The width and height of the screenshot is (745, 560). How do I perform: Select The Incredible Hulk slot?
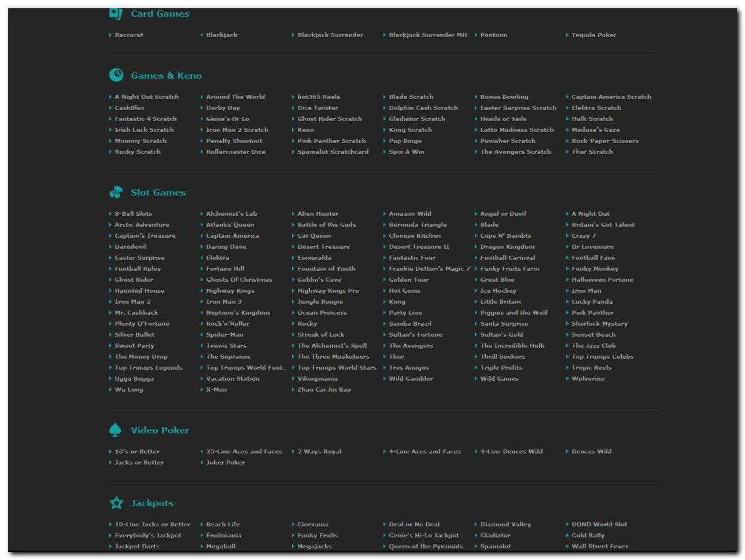click(x=512, y=346)
